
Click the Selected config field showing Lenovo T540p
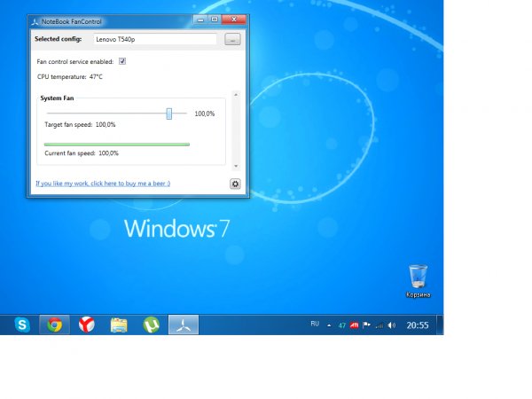point(155,39)
